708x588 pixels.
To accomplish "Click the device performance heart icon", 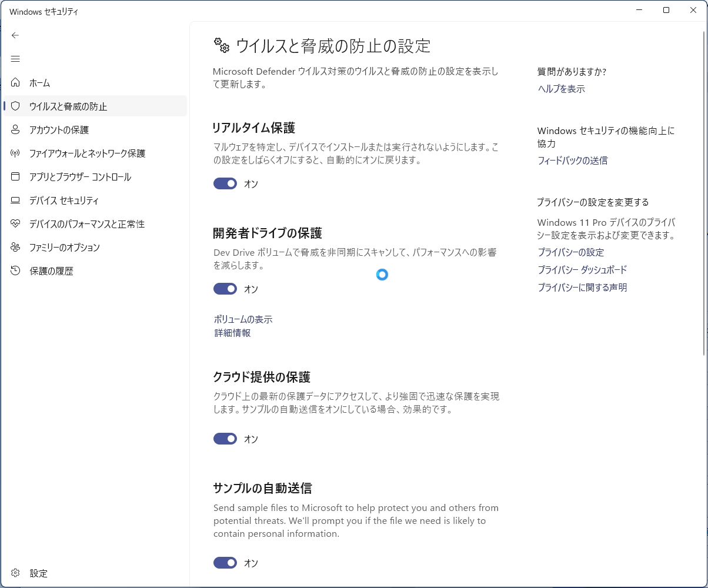I will click(15, 223).
